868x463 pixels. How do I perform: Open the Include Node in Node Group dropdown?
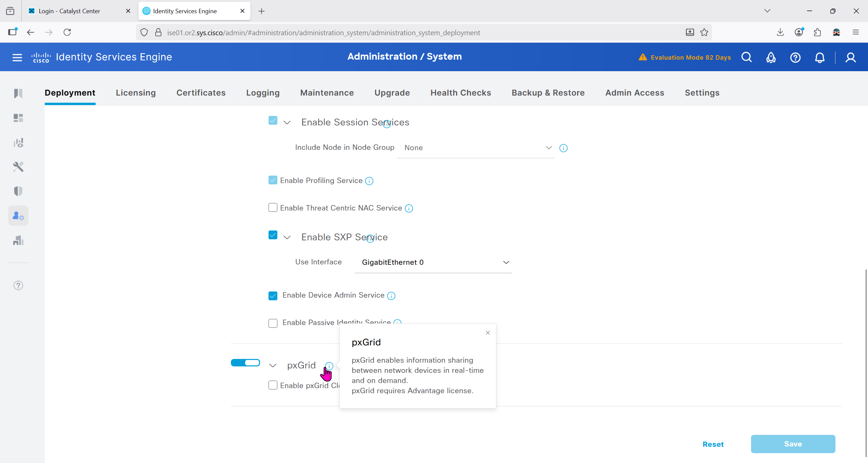pos(475,148)
